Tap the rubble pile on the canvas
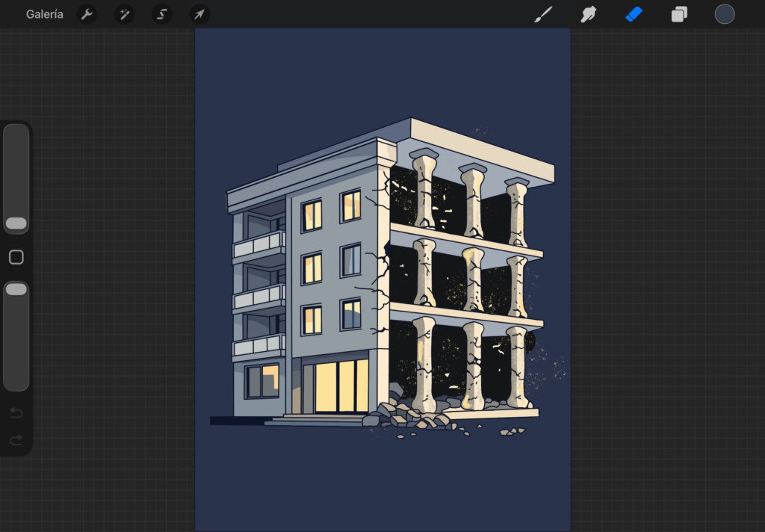This screenshot has height=532, width=765. (x=409, y=415)
